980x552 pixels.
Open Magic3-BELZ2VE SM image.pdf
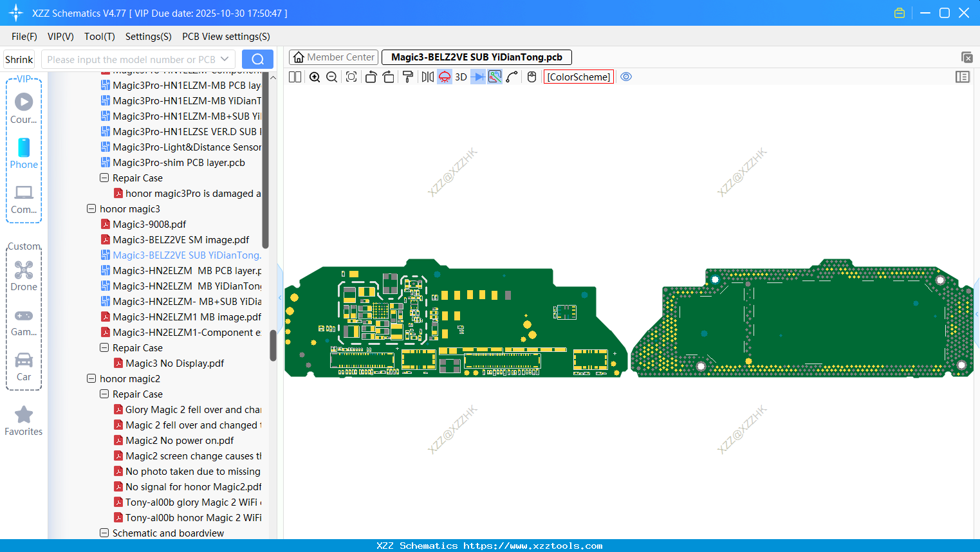pos(181,240)
